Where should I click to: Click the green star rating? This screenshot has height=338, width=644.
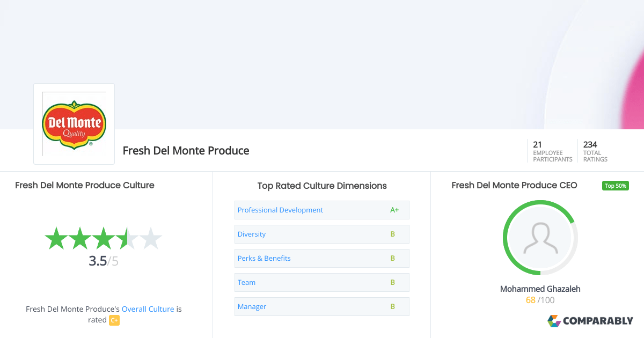103,238
